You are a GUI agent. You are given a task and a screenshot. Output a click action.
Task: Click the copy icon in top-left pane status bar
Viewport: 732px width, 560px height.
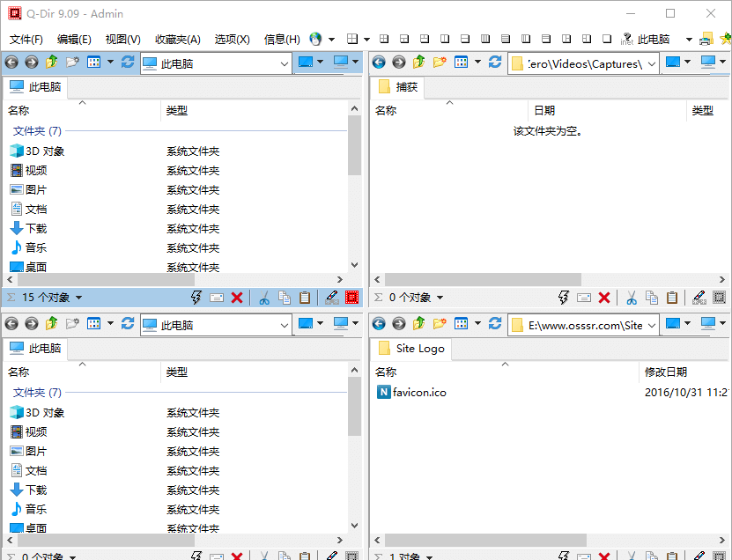coord(285,298)
